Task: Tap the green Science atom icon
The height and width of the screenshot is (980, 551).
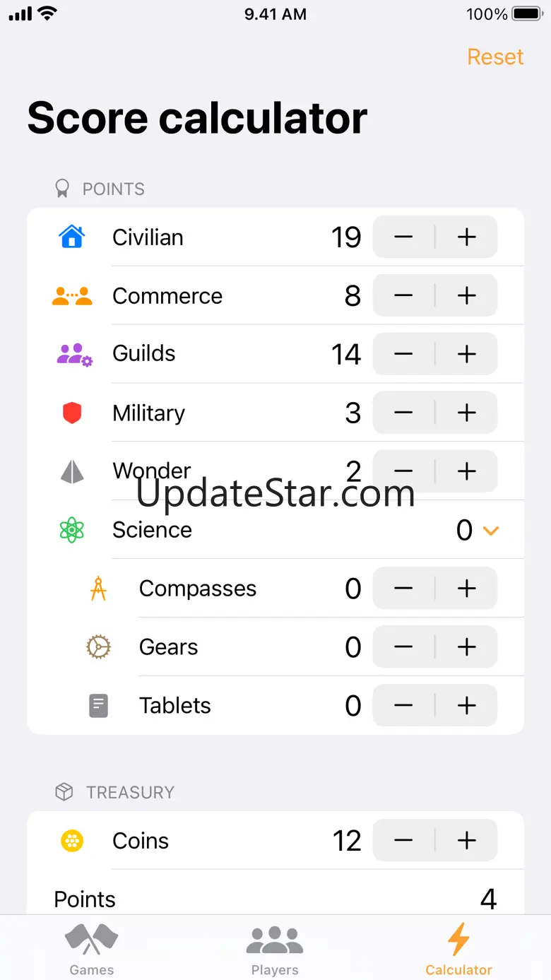Action: [x=72, y=530]
